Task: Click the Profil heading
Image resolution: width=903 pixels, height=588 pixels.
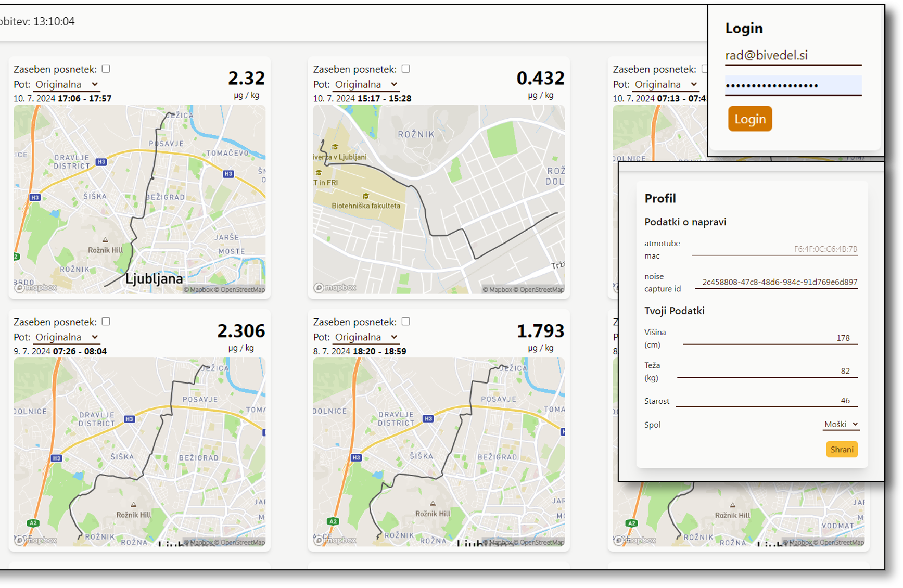Action: [660, 198]
